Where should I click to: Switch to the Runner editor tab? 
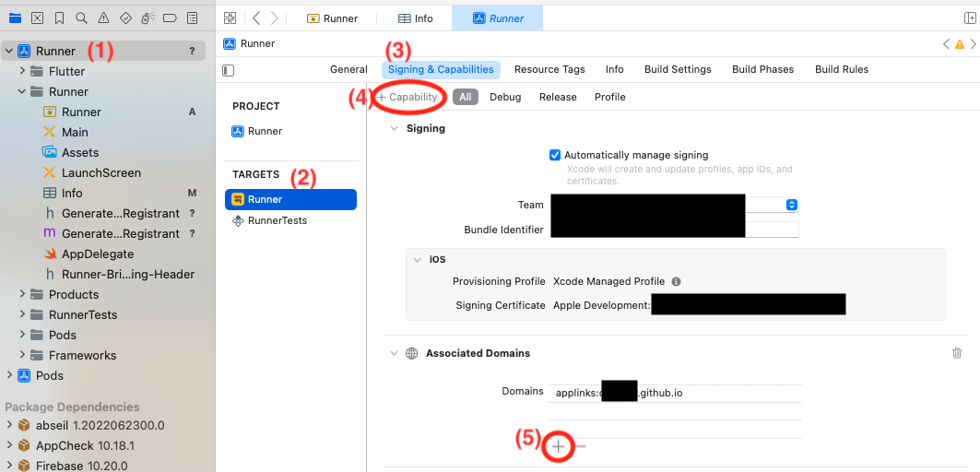click(333, 18)
